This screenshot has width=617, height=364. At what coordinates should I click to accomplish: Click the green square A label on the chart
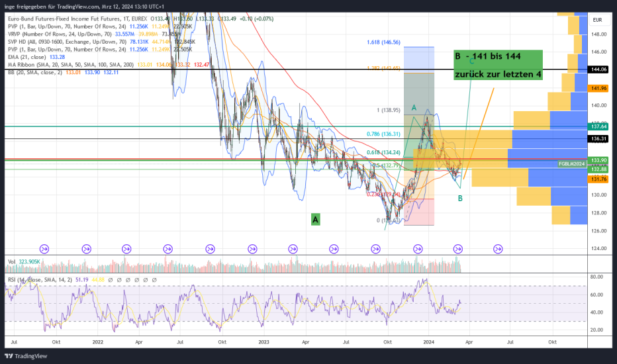316,219
